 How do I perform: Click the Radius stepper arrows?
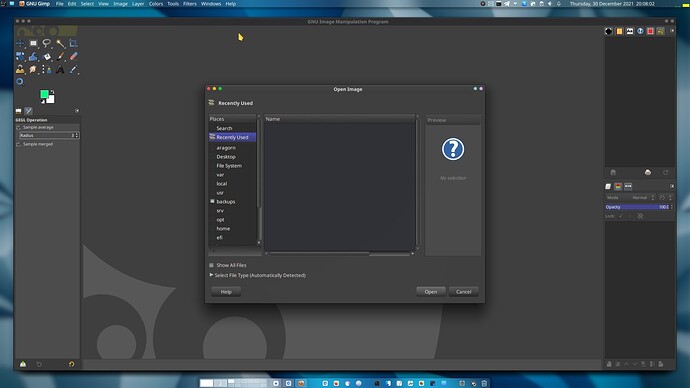[77, 135]
